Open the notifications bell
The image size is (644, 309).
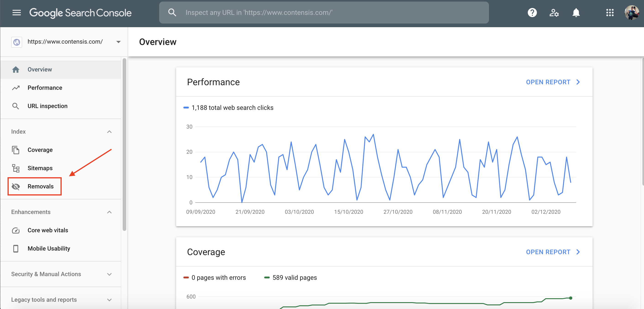point(576,13)
